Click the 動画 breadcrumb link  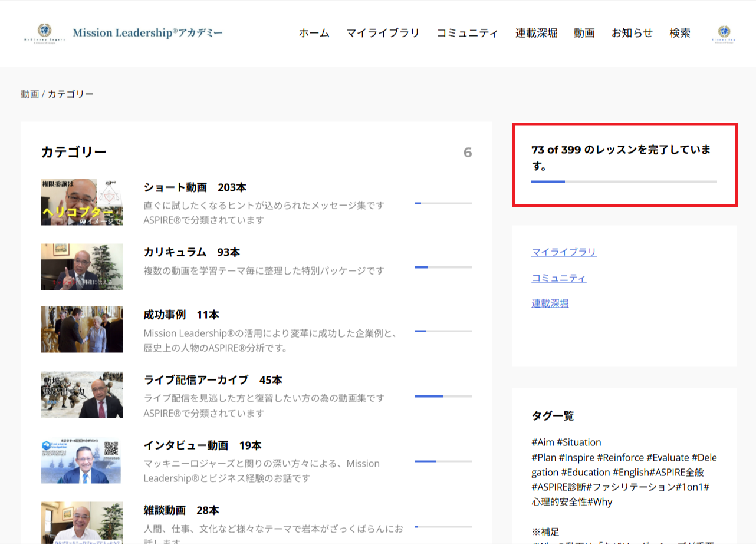[30, 94]
